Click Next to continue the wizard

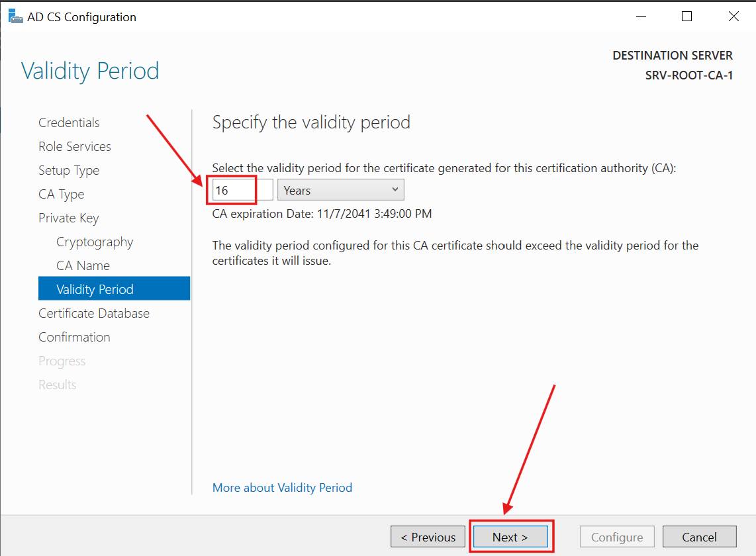click(510, 536)
